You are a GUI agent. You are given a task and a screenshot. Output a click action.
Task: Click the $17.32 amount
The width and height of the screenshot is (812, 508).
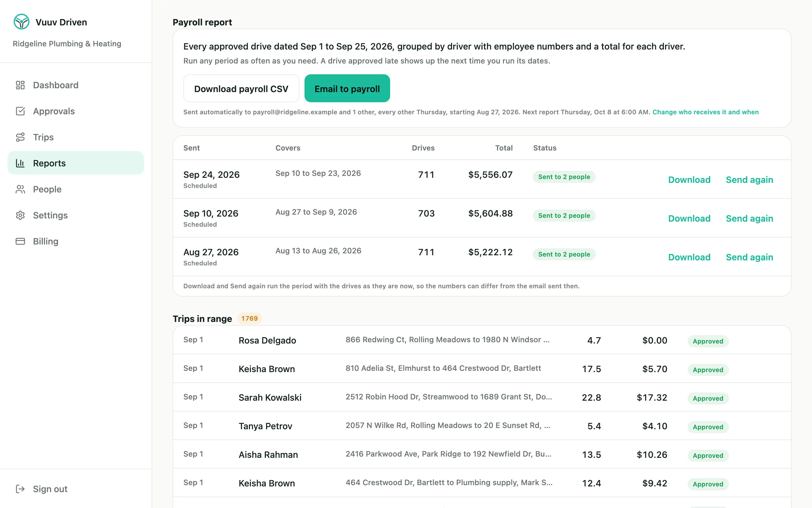point(652,398)
